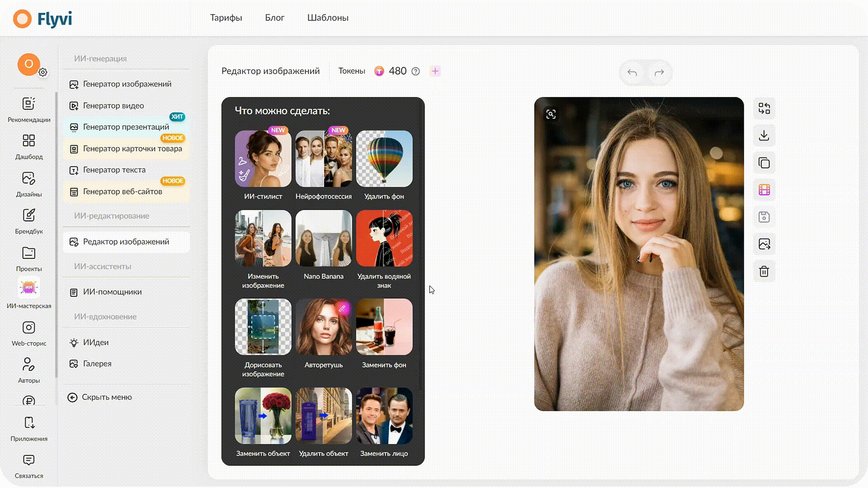The width and height of the screenshot is (868, 488).
Task: Collapse sidebar with Скрыть меню
Action: (100, 397)
